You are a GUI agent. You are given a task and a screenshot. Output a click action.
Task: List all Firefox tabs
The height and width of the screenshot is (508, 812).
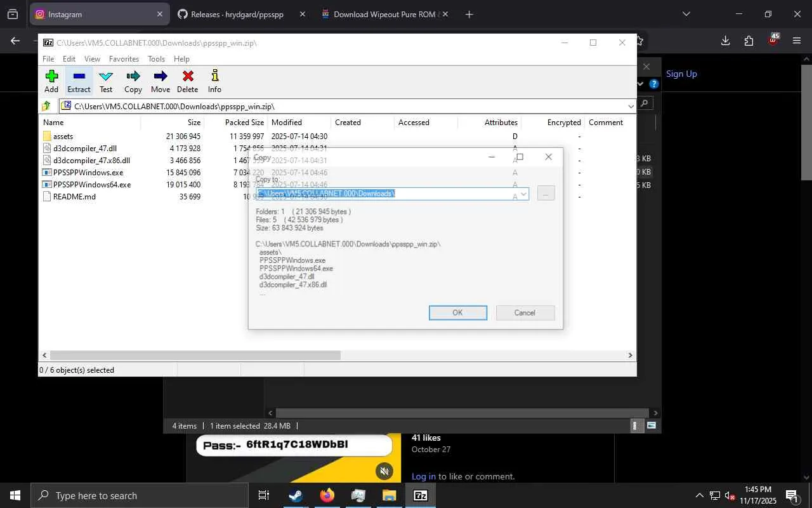[686, 14]
